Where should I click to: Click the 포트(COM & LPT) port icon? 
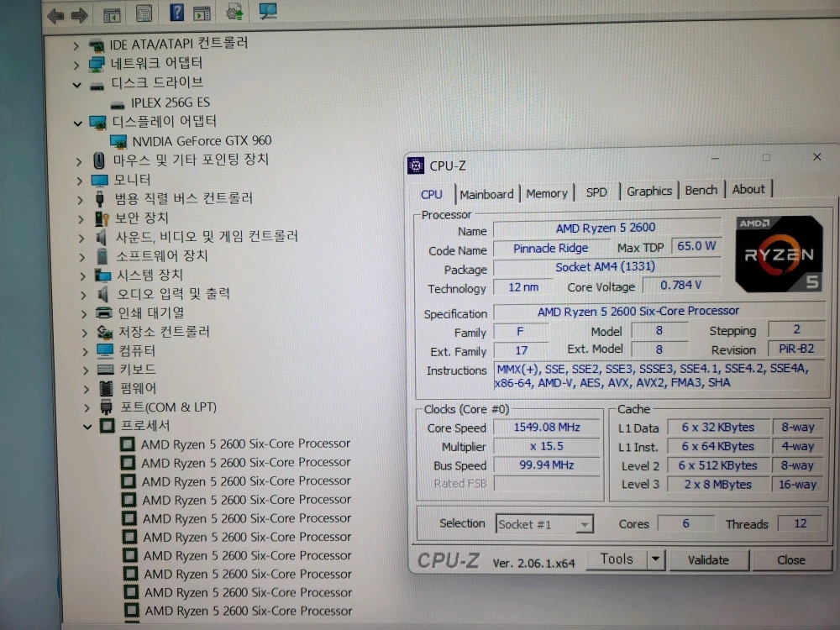click(x=106, y=407)
